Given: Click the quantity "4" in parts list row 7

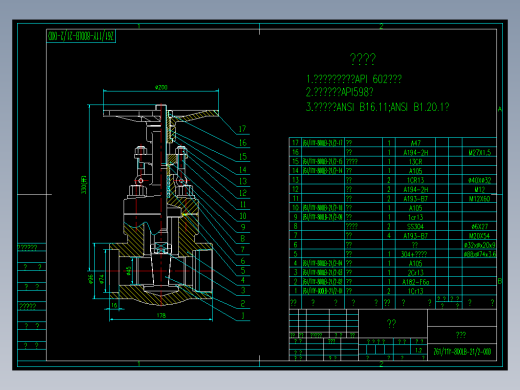Looking at the screenshot, I should [x=389, y=236].
